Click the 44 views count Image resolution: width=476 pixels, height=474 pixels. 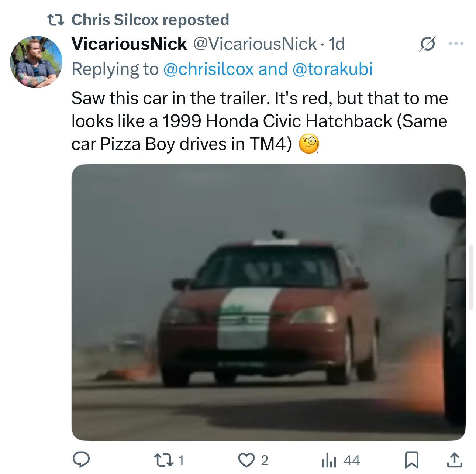[x=351, y=460]
